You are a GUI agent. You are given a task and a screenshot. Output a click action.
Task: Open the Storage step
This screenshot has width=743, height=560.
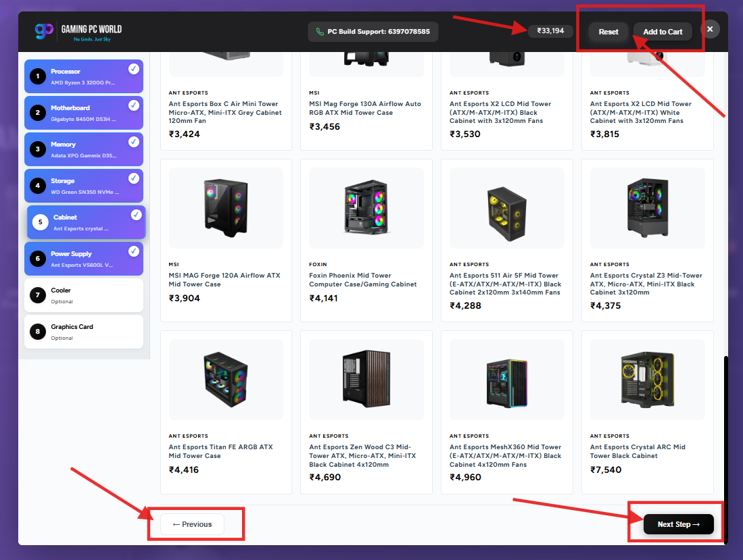pos(84,186)
